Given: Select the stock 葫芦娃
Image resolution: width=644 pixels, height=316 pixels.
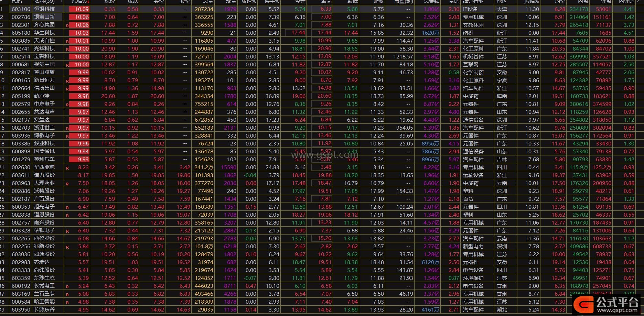Looking at the screenshot, I should pyautogui.click(x=42, y=96).
